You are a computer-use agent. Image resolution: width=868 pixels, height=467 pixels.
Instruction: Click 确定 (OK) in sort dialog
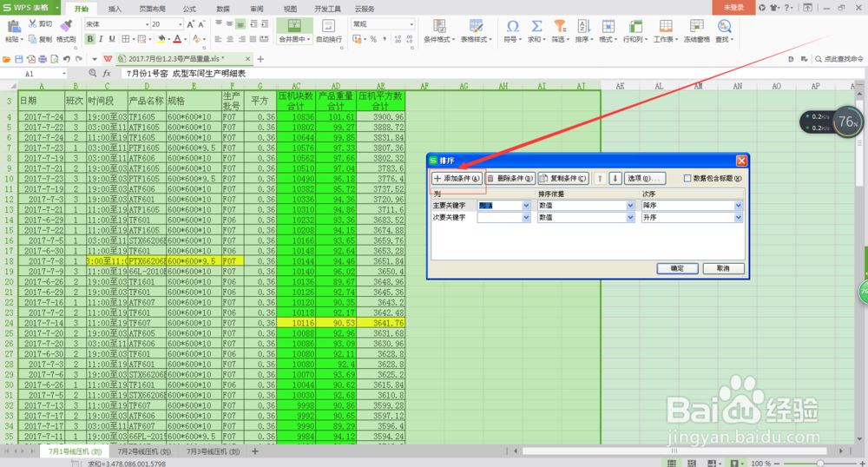pyautogui.click(x=678, y=268)
